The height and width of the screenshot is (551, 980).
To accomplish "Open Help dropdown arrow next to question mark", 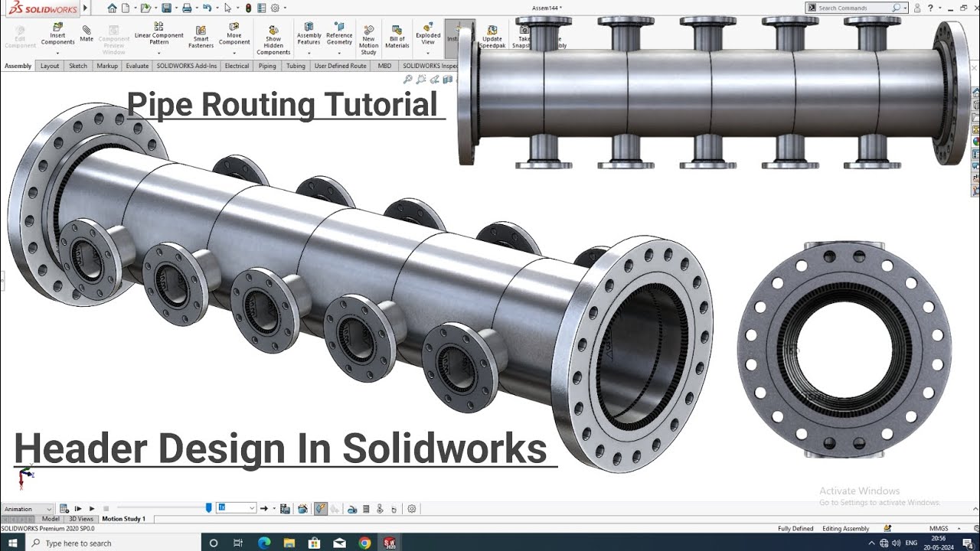I will click(x=940, y=8).
